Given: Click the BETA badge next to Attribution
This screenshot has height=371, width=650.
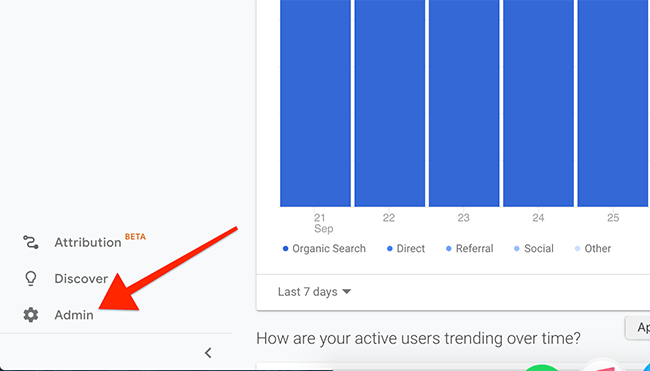Looking at the screenshot, I should click(135, 237).
